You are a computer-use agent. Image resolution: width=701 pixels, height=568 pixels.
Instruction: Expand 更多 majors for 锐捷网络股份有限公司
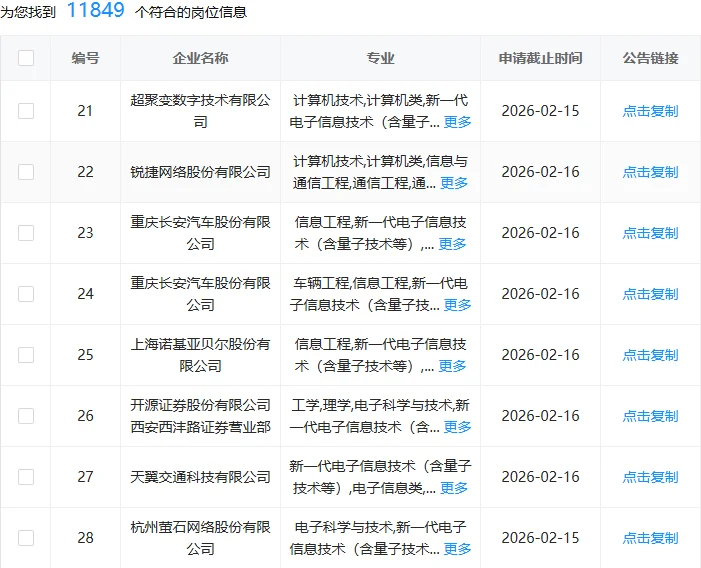click(x=454, y=183)
